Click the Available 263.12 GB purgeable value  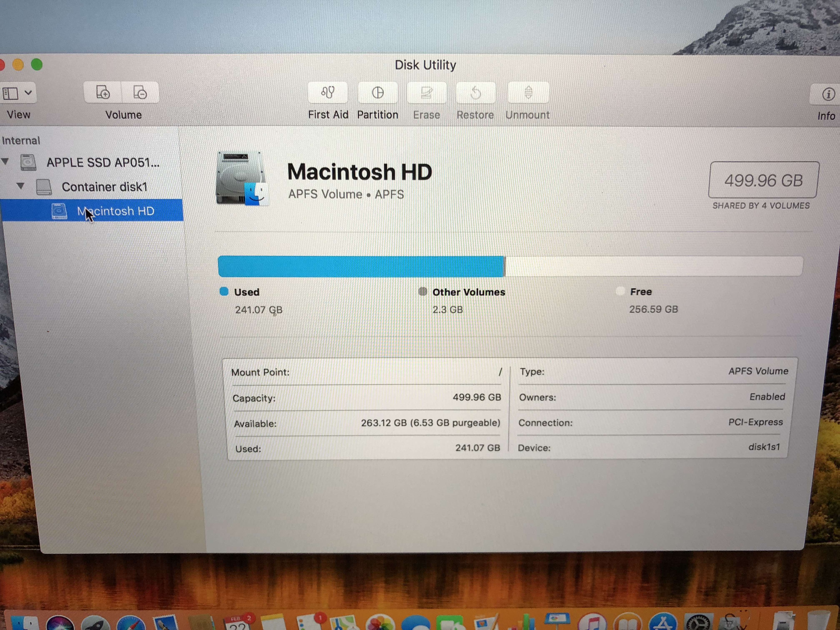430,423
